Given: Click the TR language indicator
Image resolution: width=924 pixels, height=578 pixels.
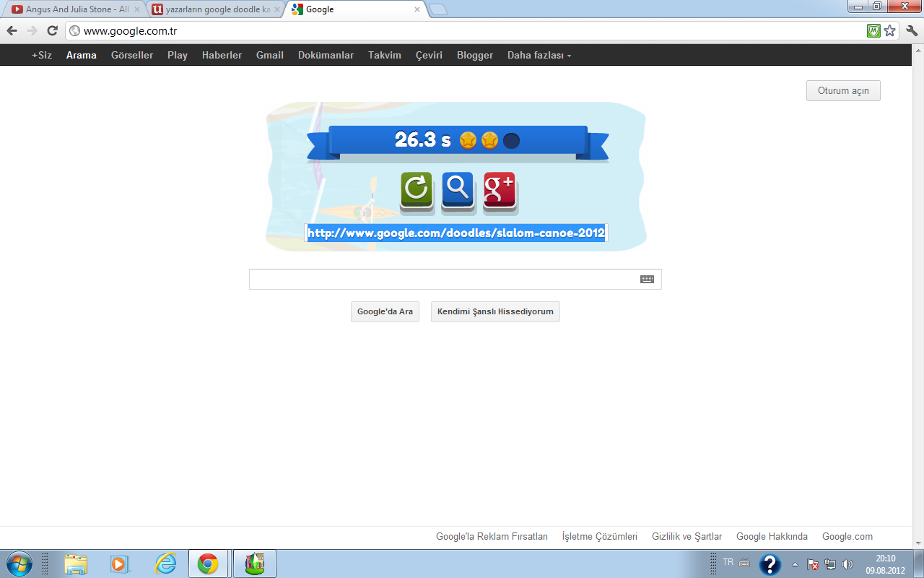Looking at the screenshot, I should pyautogui.click(x=728, y=561).
